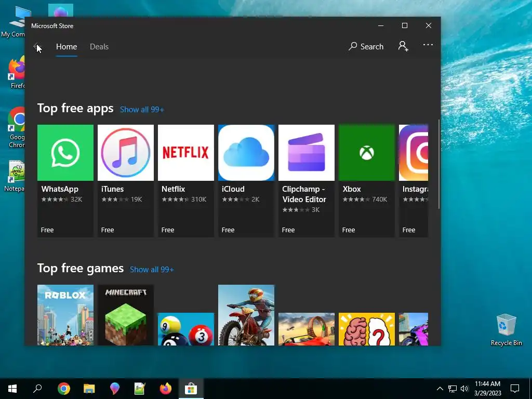Open the Windows Start menu
Image resolution: width=532 pixels, height=399 pixels.
tap(12, 389)
